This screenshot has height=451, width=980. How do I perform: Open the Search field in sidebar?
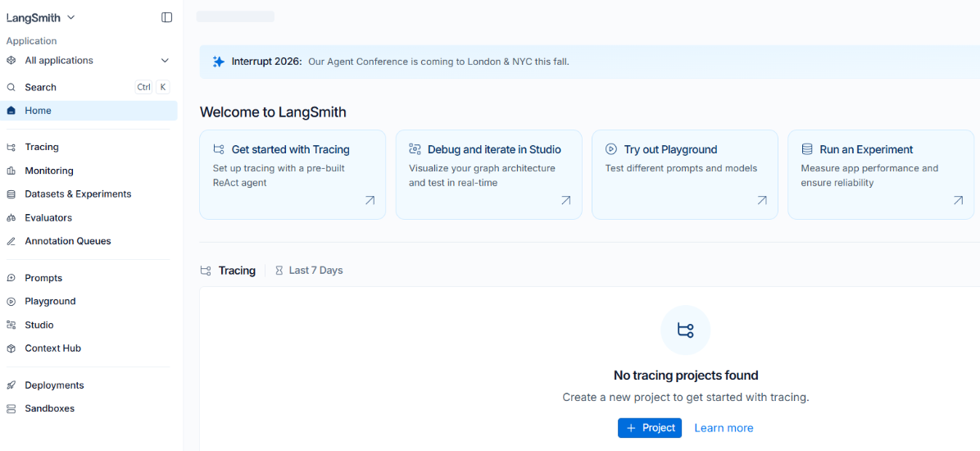click(x=88, y=88)
